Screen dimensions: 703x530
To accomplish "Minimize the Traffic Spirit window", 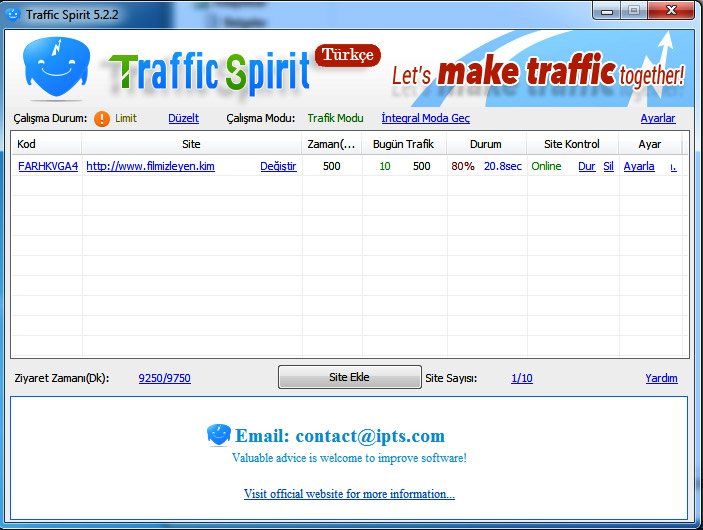I will [607, 11].
